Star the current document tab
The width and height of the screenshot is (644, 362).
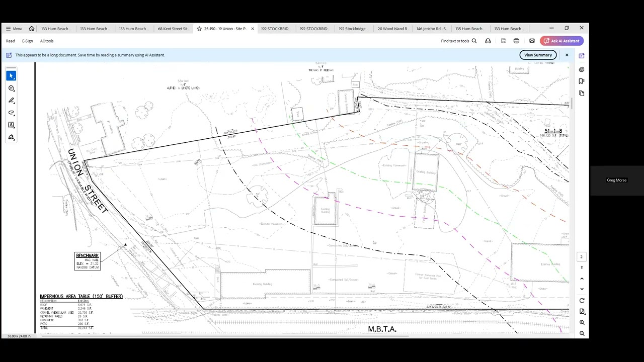(199, 29)
